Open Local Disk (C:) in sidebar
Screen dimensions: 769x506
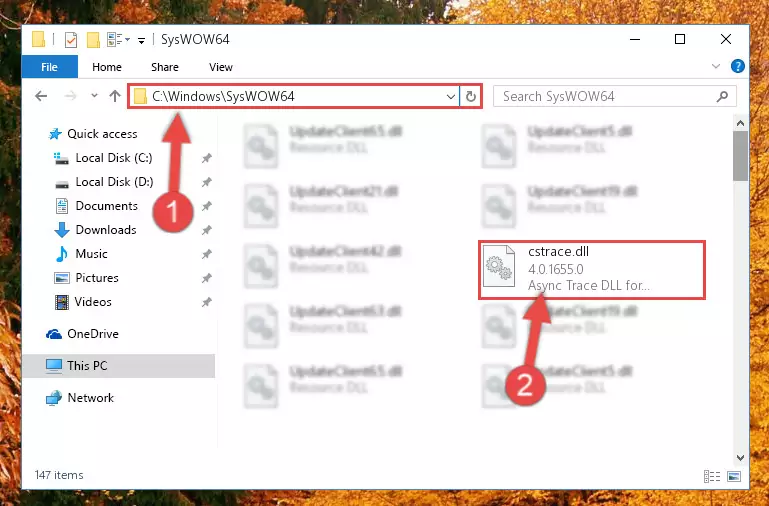click(x=114, y=158)
